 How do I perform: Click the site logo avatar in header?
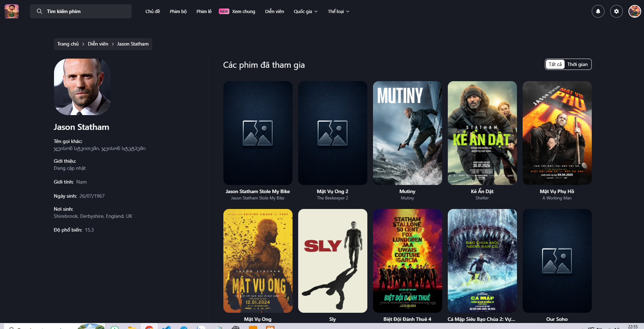(x=12, y=11)
